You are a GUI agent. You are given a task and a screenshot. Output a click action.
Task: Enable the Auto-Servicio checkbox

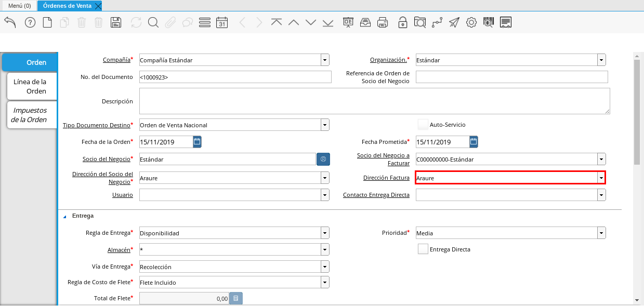click(x=423, y=125)
